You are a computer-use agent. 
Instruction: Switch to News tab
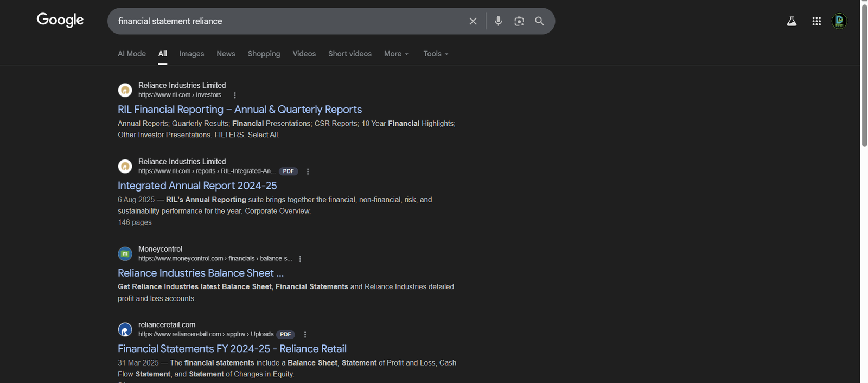point(226,54)
